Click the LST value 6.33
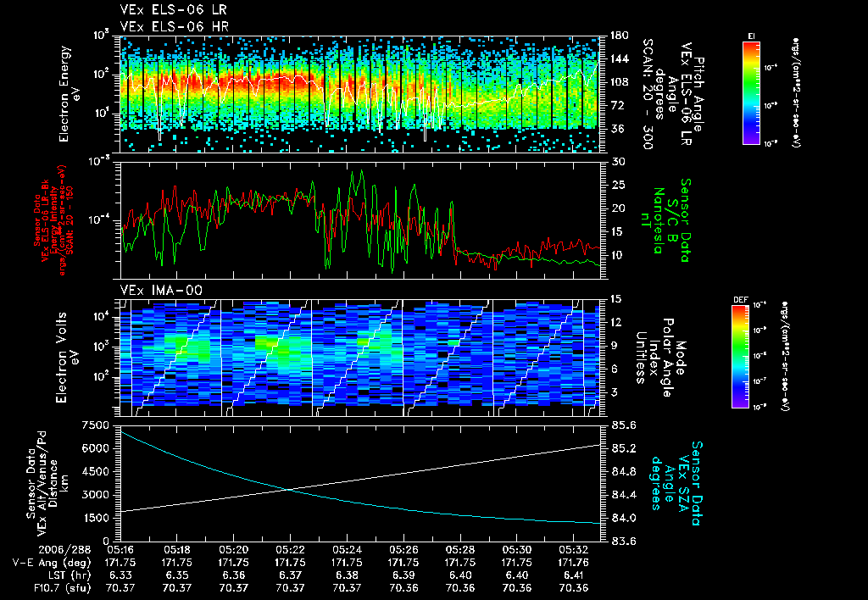This screenshot has height=600, width=868. pos(120,575)
